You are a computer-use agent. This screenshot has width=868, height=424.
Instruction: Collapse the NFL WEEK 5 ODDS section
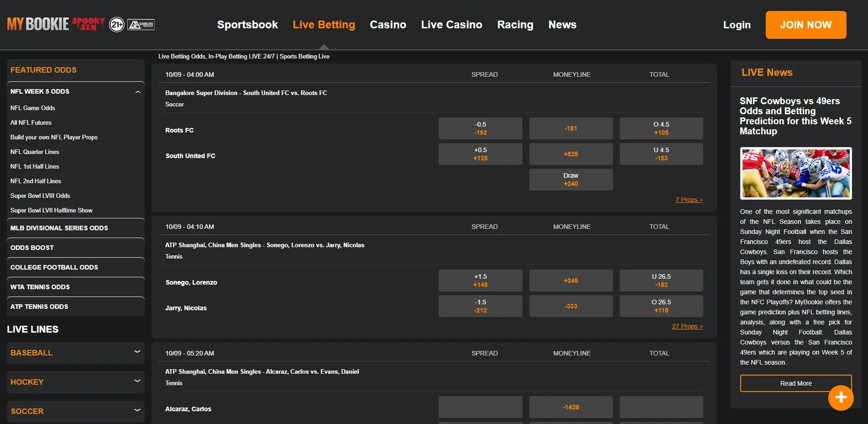pos(137,91)
